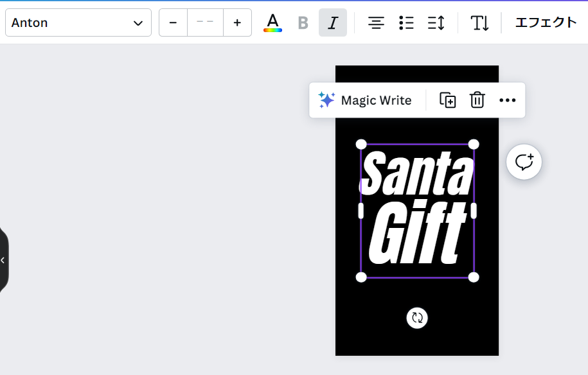Toggle italic formatting off
This screenshot has height=375, width=588.
(x=332, y=22)
